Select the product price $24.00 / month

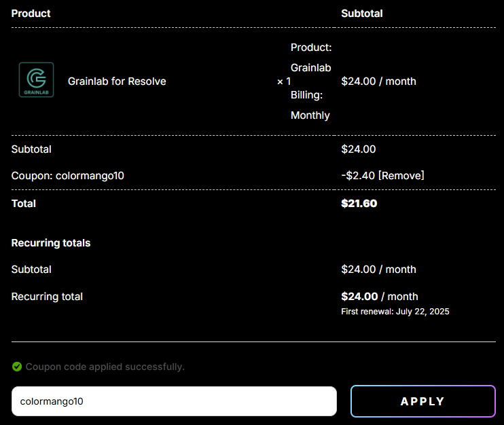click(378, 81)
